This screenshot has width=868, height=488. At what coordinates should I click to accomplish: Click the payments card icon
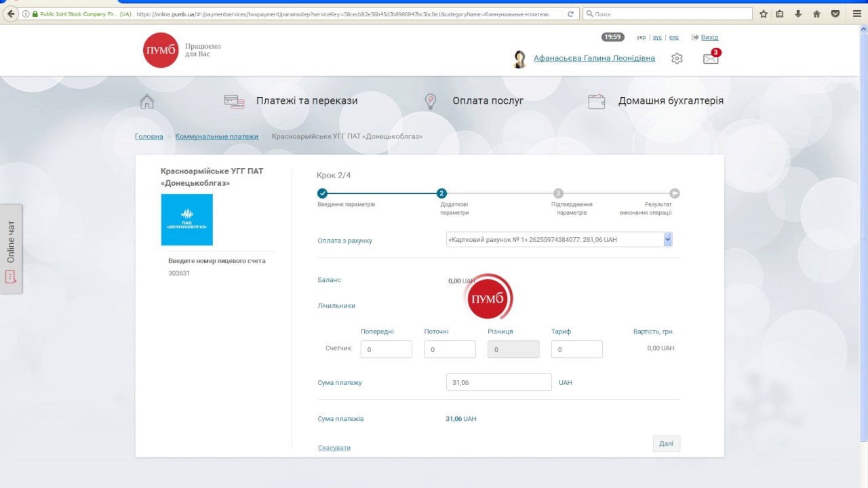pos(235,102)
